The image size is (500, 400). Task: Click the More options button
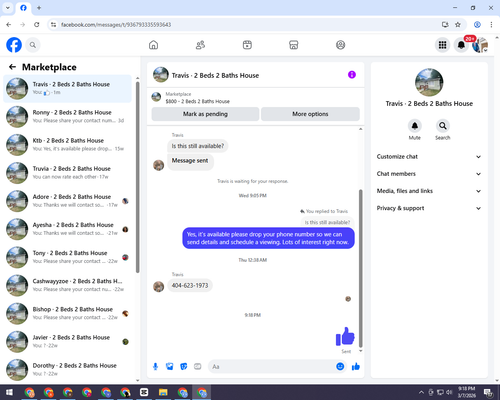[310, 114]
